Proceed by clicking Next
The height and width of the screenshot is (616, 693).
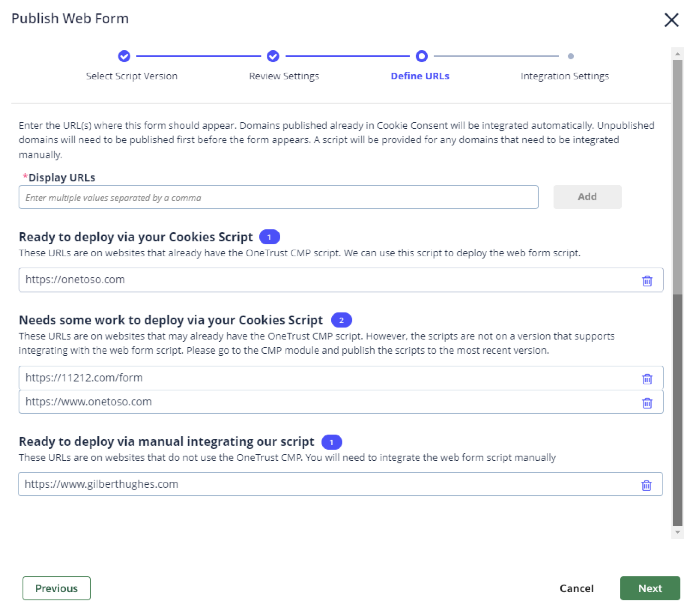(x=650, y=589)
